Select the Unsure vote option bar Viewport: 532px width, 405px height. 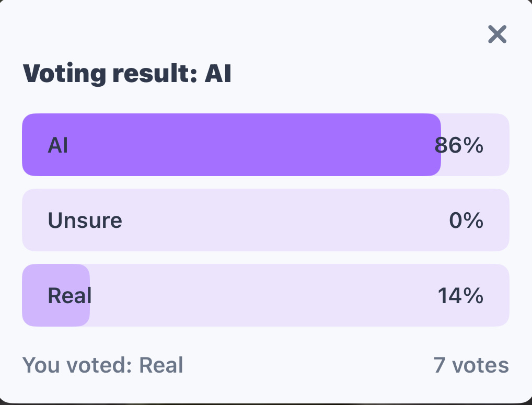(x=265, y=220)
